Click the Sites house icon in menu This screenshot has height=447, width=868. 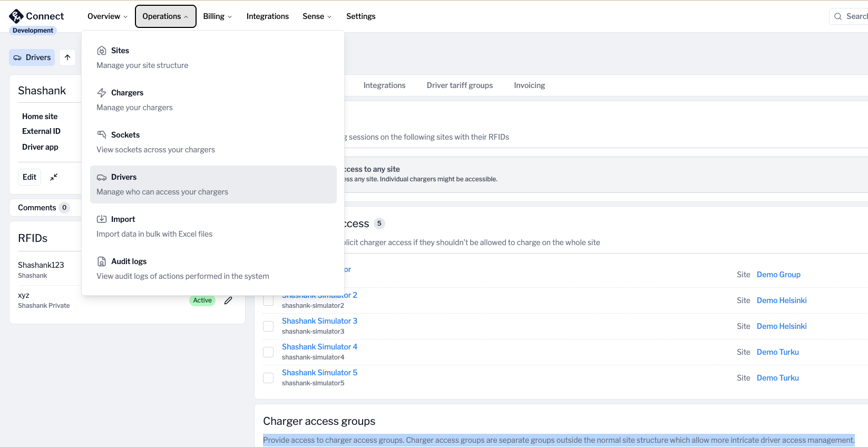pos(102,51)
